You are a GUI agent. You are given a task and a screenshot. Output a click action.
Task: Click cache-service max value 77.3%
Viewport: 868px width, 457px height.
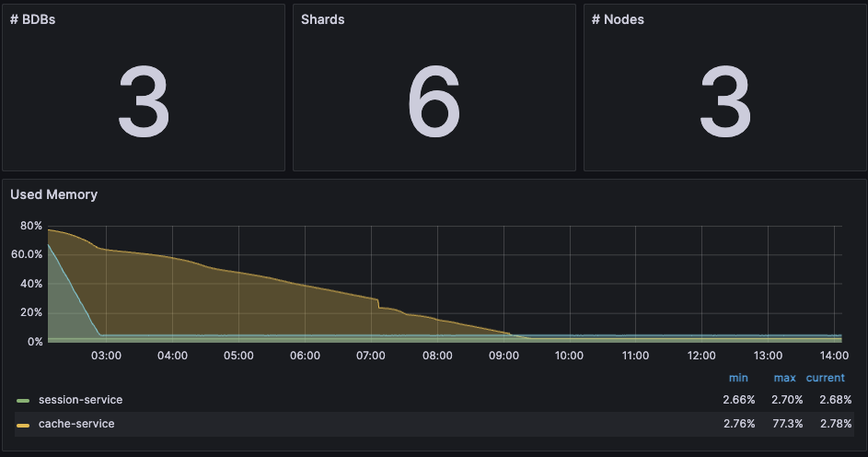coord(788,424)
